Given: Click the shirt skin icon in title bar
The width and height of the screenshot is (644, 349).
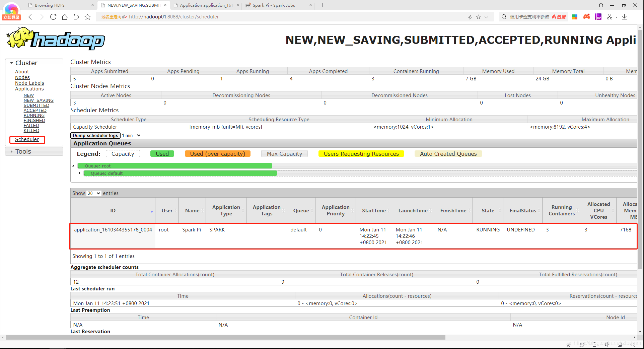Looking at the screenshot, I should coord(601,5).
